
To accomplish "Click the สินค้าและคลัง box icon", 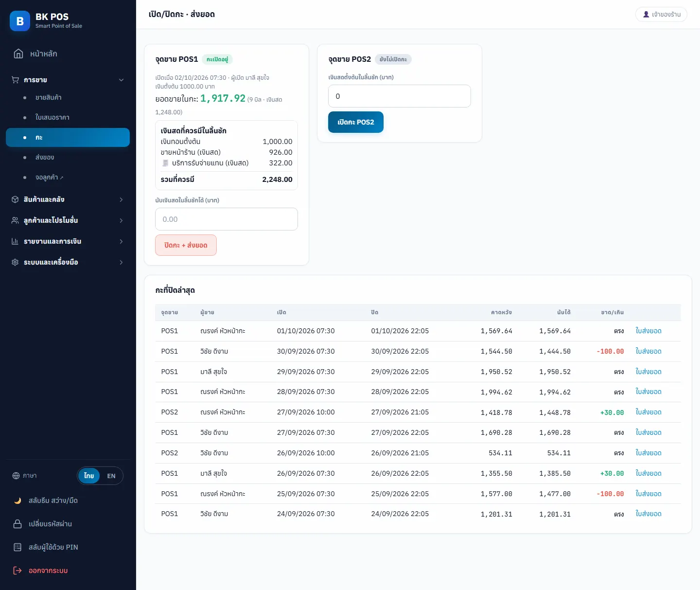I will [x=15, y=199].
